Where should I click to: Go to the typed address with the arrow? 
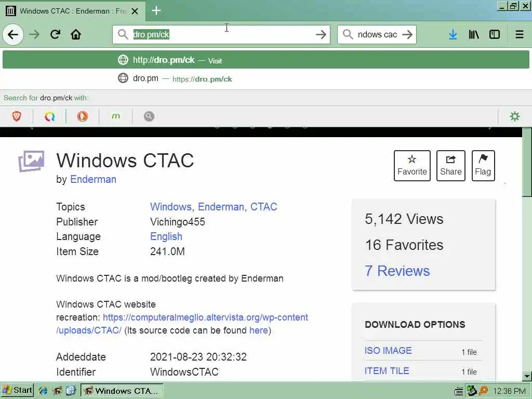[x=321, y=34]
